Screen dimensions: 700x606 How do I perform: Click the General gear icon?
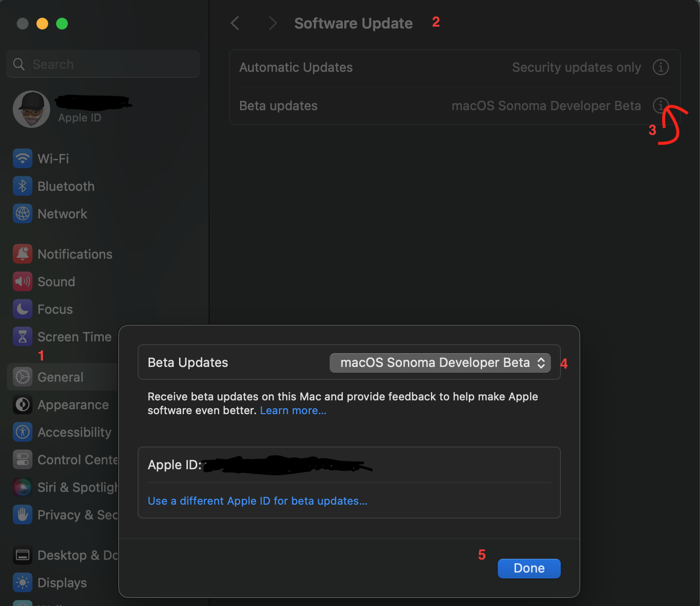click(x=23, y=377)
